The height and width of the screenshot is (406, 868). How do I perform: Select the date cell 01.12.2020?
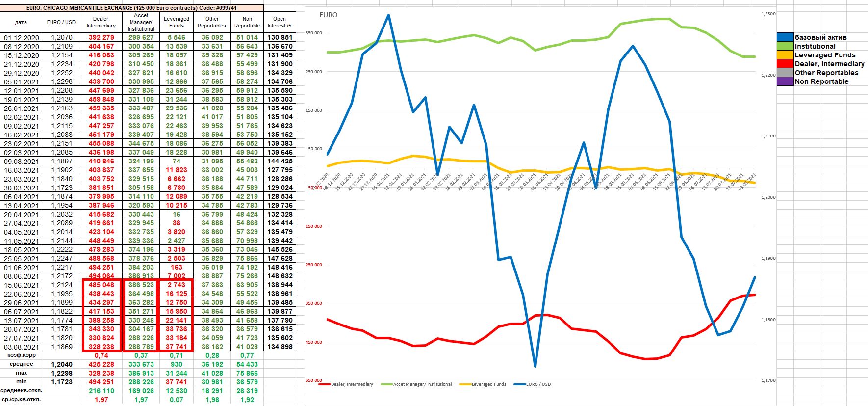21,37
